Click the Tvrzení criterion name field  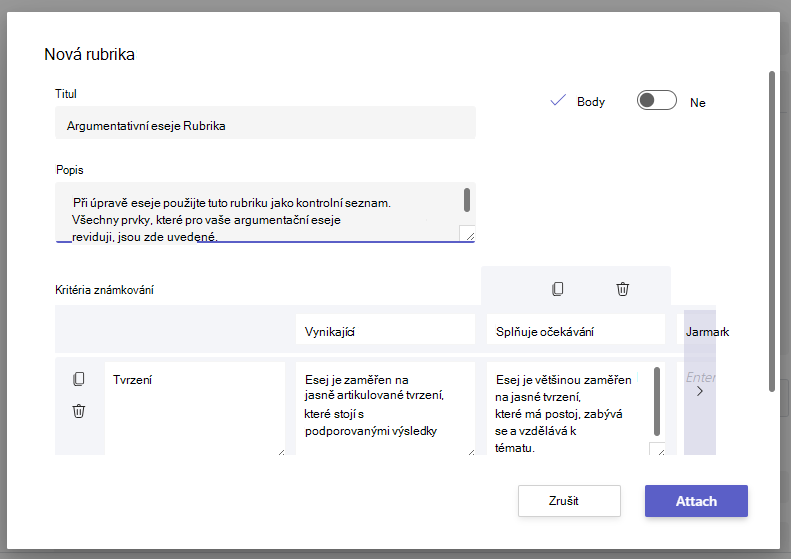click(195, 408)
